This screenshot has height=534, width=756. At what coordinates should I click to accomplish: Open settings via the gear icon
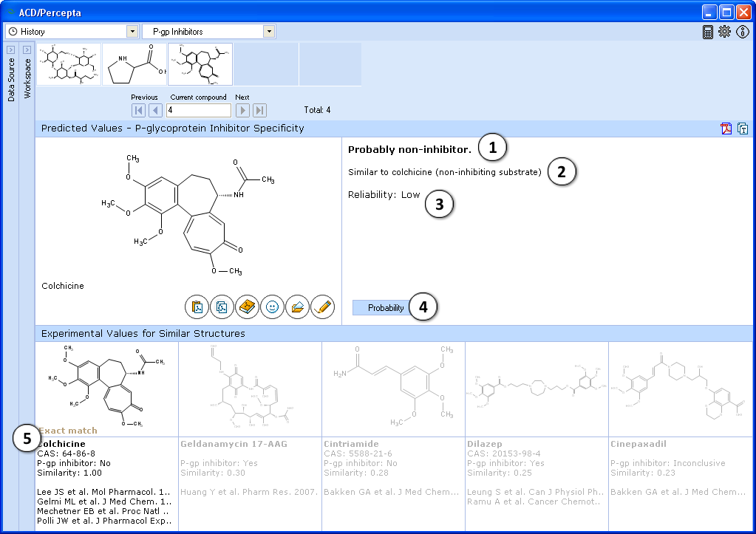[x=725, y=32]
